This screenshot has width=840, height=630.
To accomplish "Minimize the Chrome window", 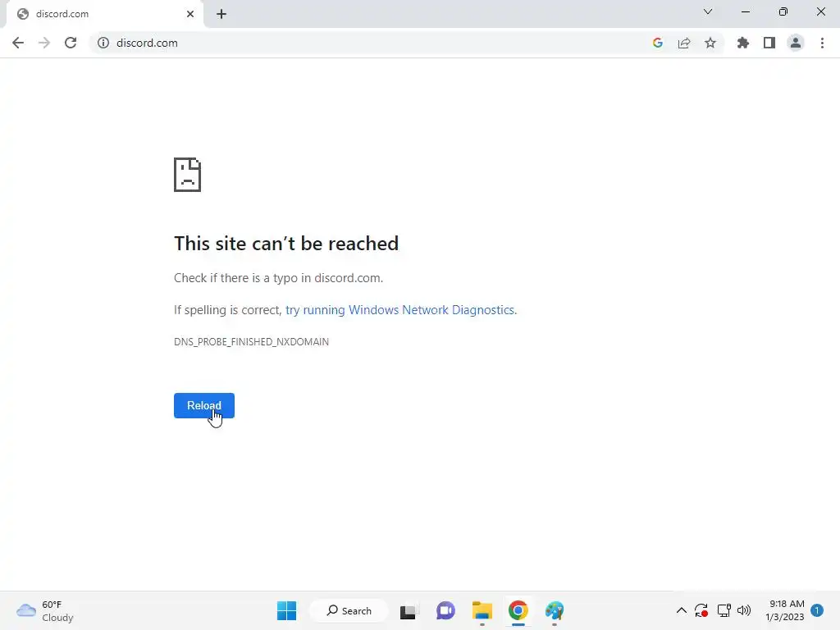I will point(746,11).
